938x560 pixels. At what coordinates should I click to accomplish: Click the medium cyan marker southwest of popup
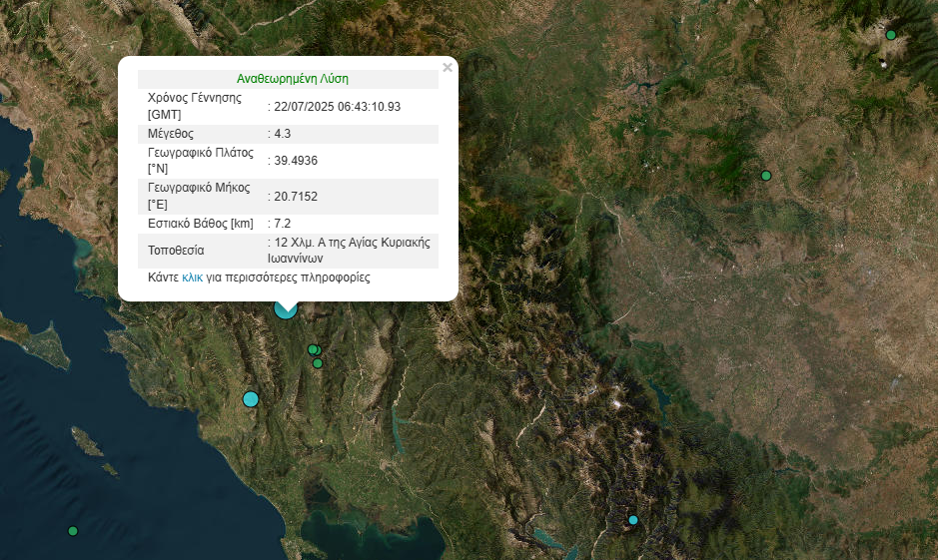tap(251, 399)
